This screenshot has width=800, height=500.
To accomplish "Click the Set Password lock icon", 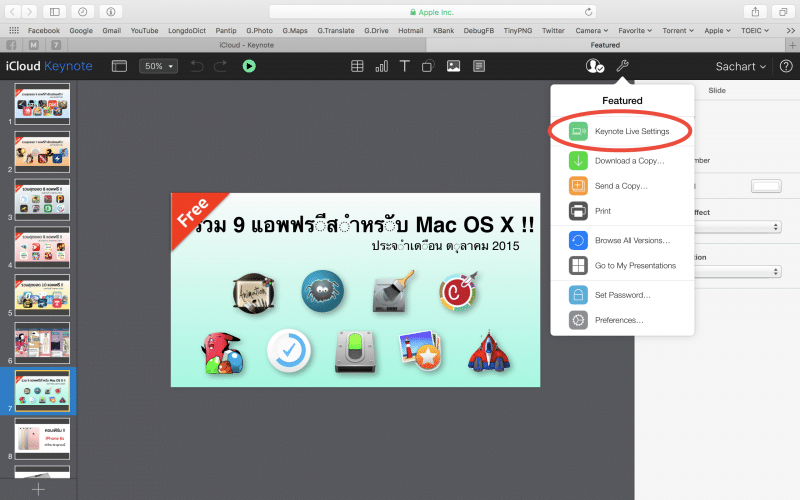I will [578, 295].
